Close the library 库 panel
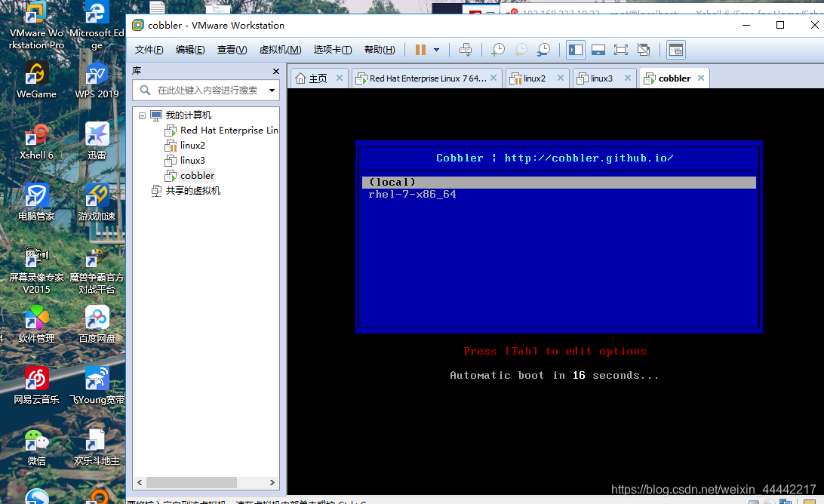Viewport: 824px width, 504px height. click(276, 71)
